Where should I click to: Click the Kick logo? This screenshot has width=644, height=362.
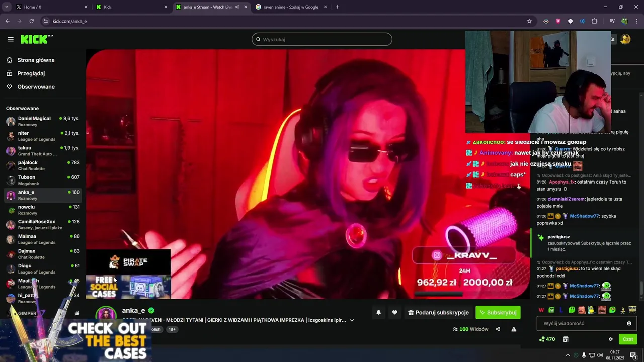37,39
